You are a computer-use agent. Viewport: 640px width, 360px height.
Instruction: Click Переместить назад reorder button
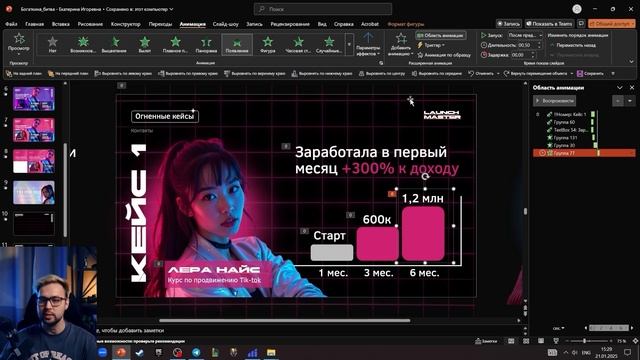point(572,45)
